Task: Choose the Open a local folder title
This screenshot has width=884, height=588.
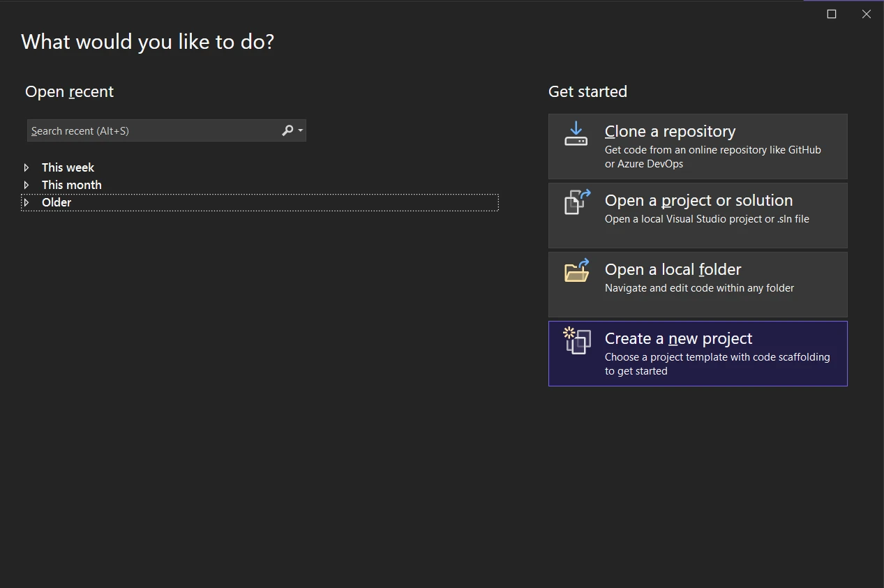Action: pyautogui.click(x=673, y=269)
